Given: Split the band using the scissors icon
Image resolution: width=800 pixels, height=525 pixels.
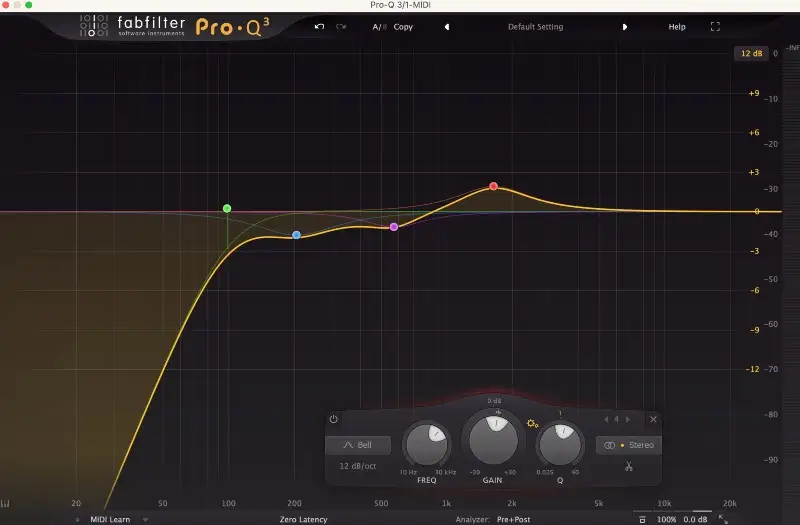Looking at the screenshot, I should [x=628, y=465].
